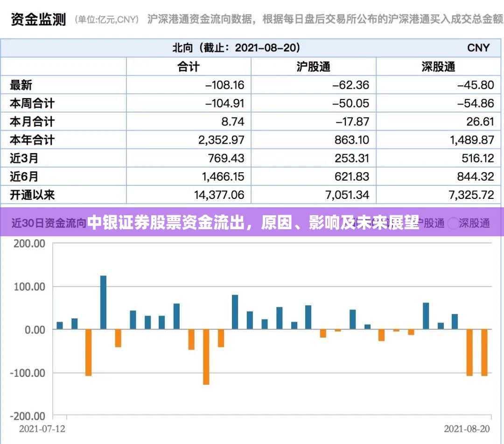Select the 本周合计 row label
Image resolution: width=504 pixels, height=444 pixels.
[32, 104]
